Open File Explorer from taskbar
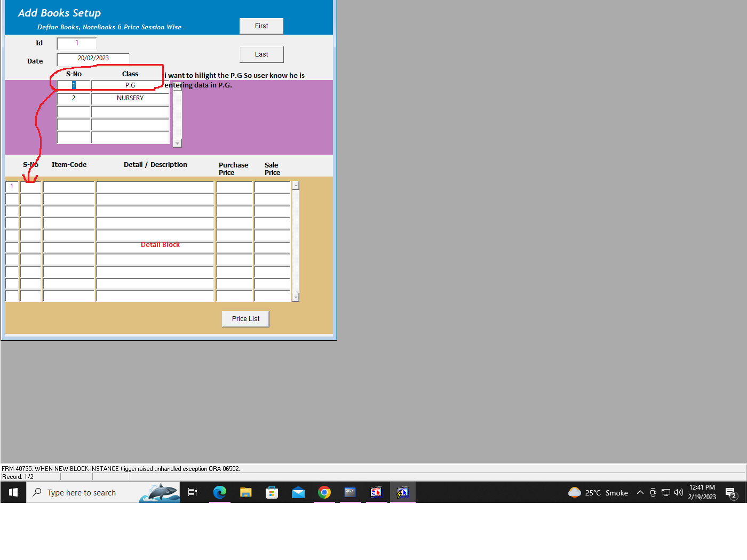Image resolution: width=747 pixels, height=560 pixels. click(x=245, y=492)
